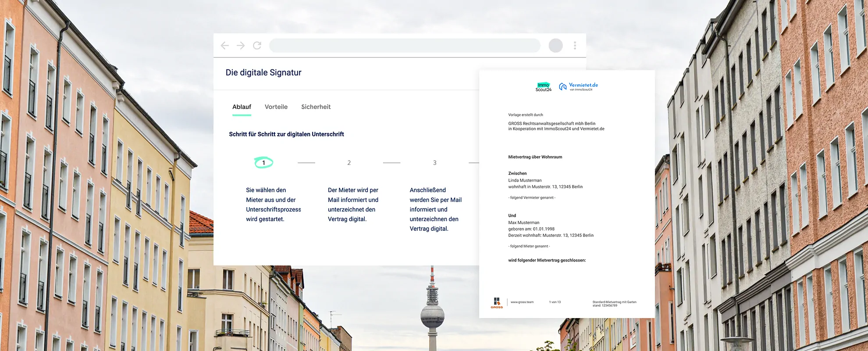The height and width of the screenshot is (351, 868).
Task: Open the three-dot browser menu
Action: coord(575,46)
